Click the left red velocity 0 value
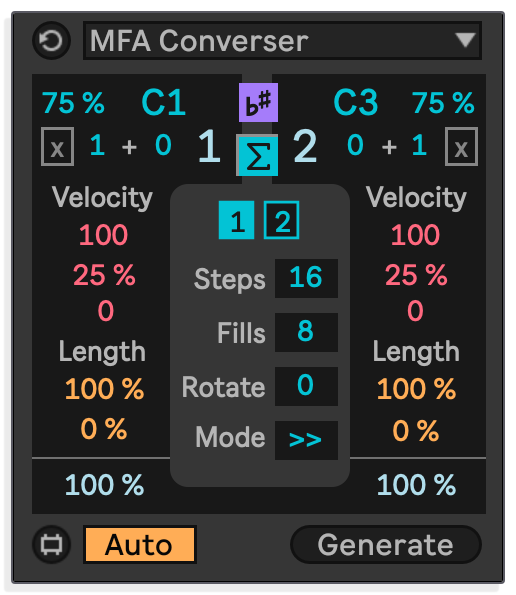Screen dimensions: 516x595 tap(105, 311)
